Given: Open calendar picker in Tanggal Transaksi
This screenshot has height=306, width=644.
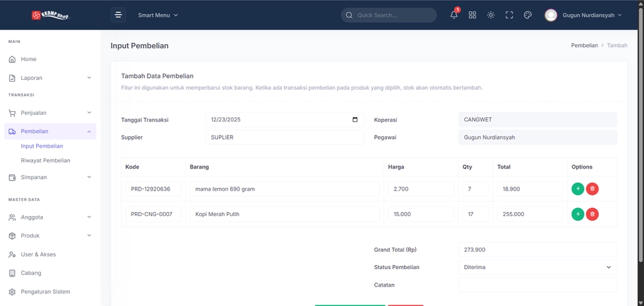Looking at the screenshot, I should [356, 120].
